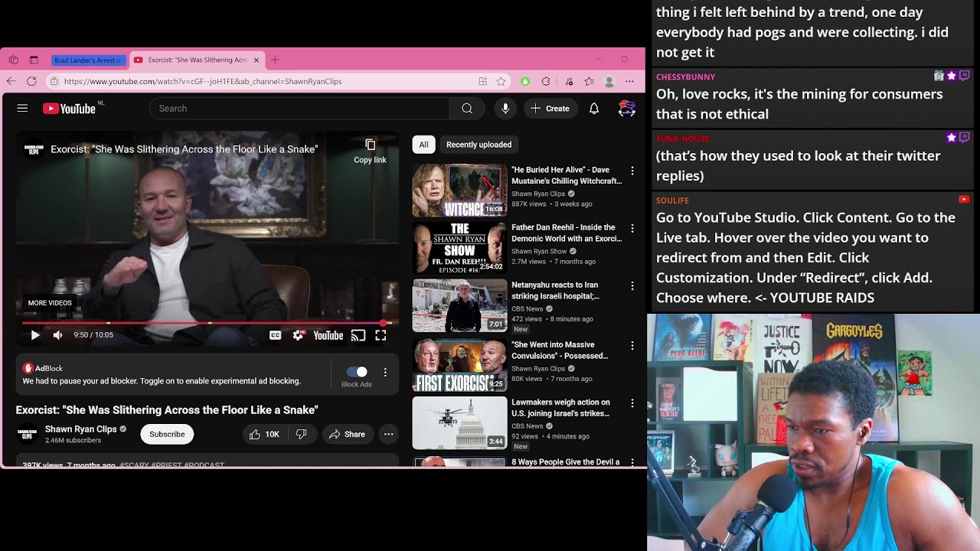Click the YouTube search magnifier button
The image size is (980, 551).
coord(467,109)
